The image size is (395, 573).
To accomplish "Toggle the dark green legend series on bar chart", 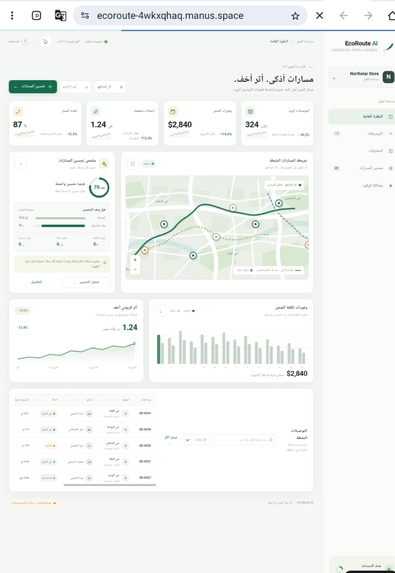I will pyautogui.click(x=189, y=311).
